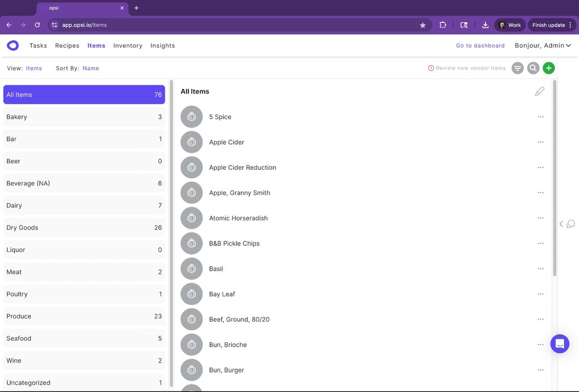Viewport: 579px width, 392px height.
Task: Open browser downloads icon
Action: point(485,25)
